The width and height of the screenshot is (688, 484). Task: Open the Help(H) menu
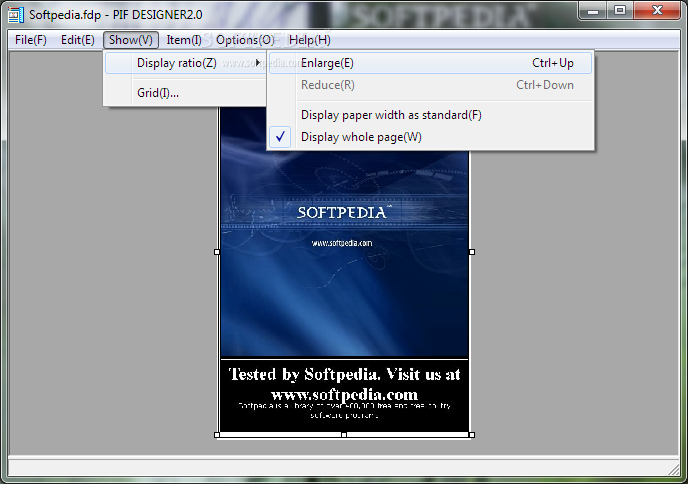coord(309,40)
